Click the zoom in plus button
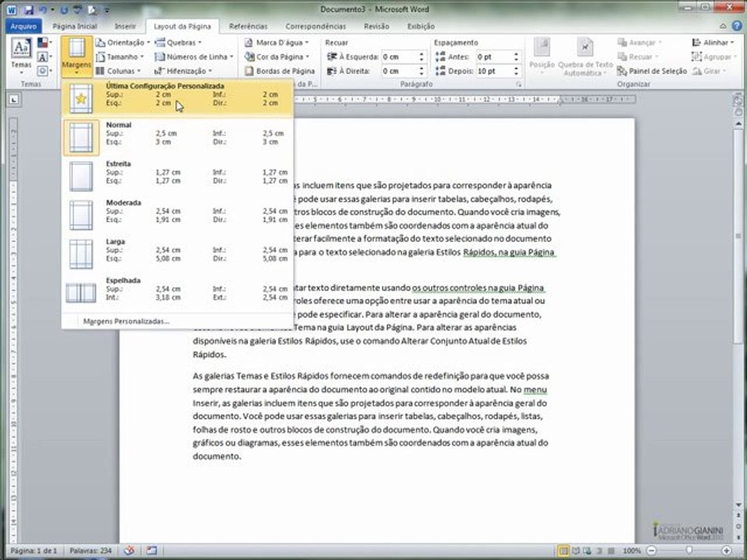This screenshot has width=747, height=560. 727,551
